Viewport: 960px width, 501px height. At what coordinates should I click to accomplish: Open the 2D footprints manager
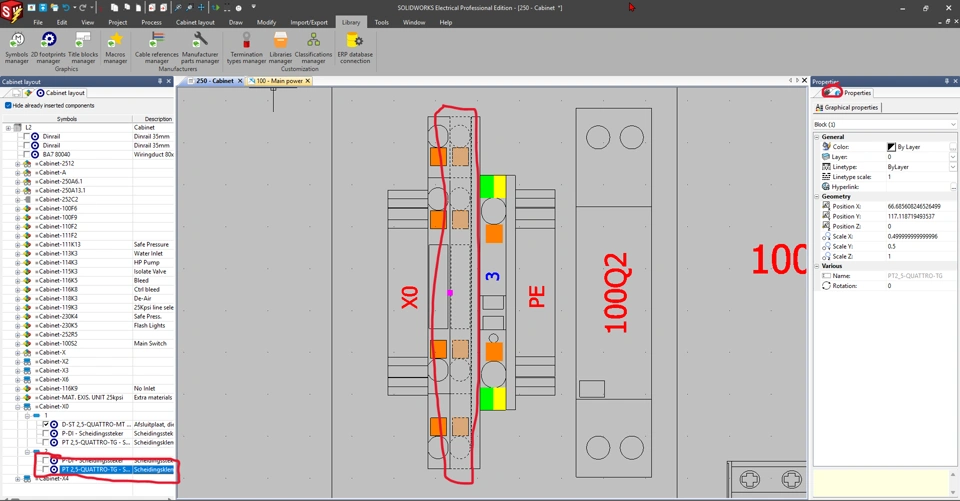tap(48, 48)
